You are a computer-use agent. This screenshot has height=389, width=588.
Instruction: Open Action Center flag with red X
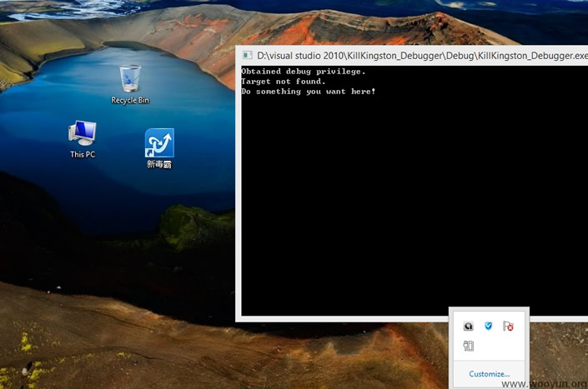click(x=508, y=326)
